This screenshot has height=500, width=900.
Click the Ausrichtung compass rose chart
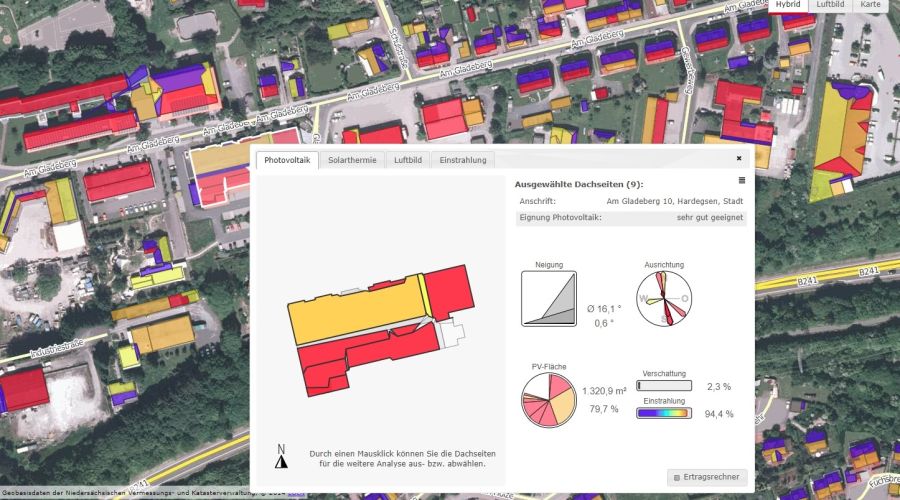click(x=664, y=299)
